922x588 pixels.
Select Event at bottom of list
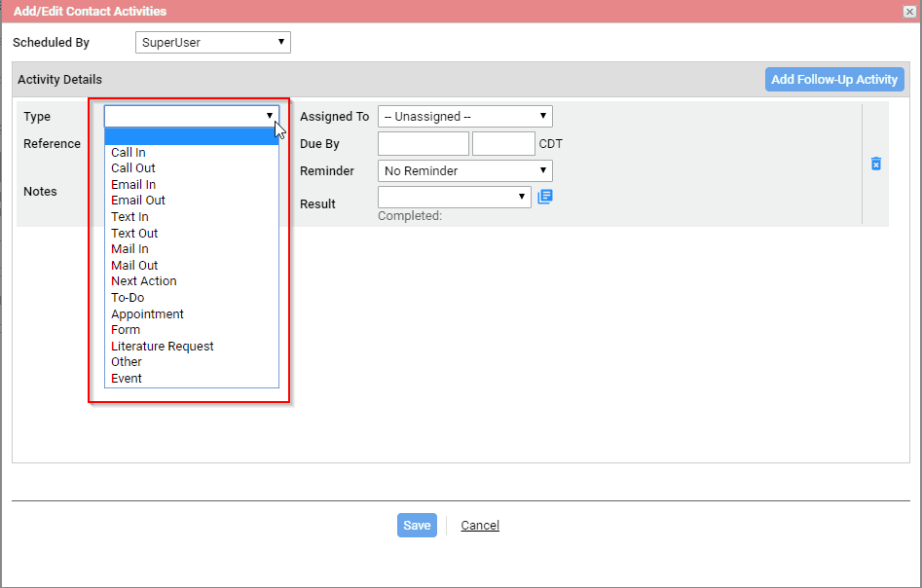point(192,378)
